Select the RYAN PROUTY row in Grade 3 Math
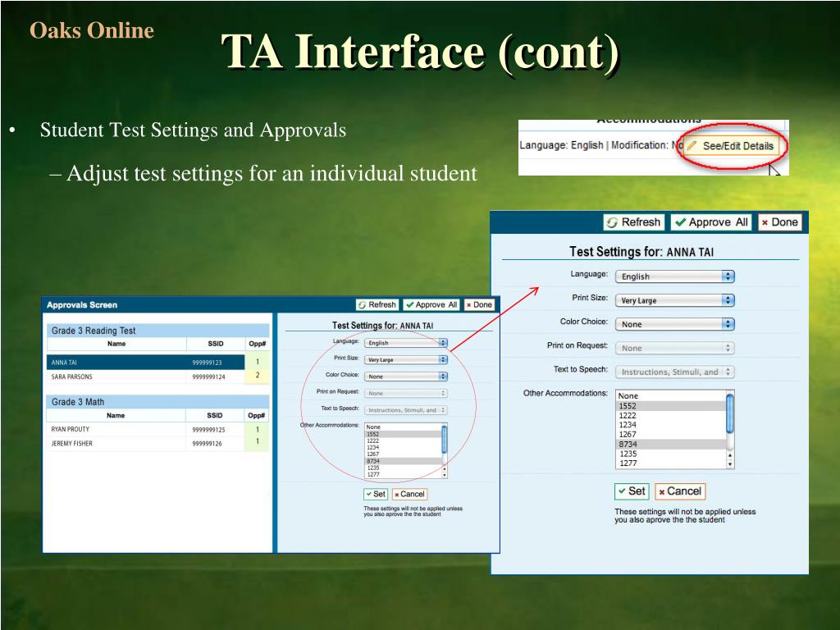Viewport: 840px width, 630px height. pos(145,429)
